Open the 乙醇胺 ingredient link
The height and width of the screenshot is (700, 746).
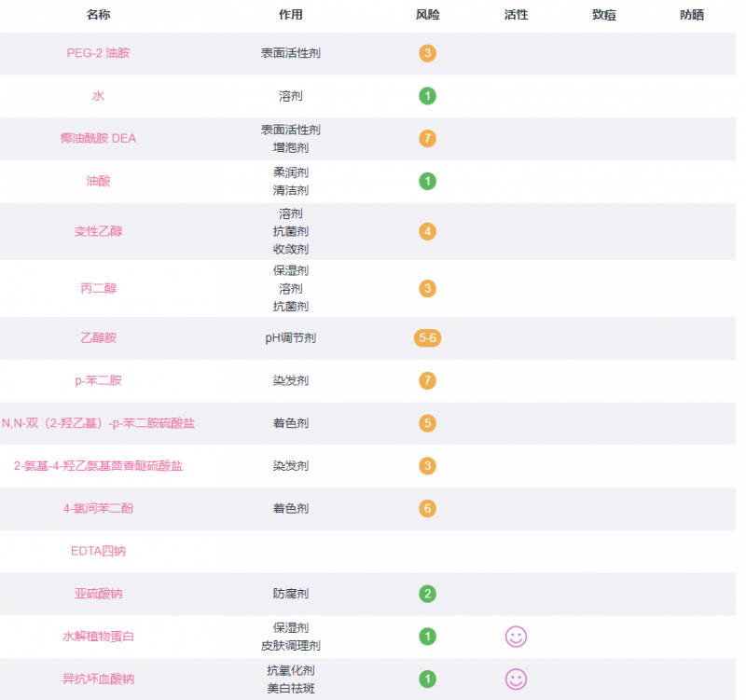(x=98, y=337)
